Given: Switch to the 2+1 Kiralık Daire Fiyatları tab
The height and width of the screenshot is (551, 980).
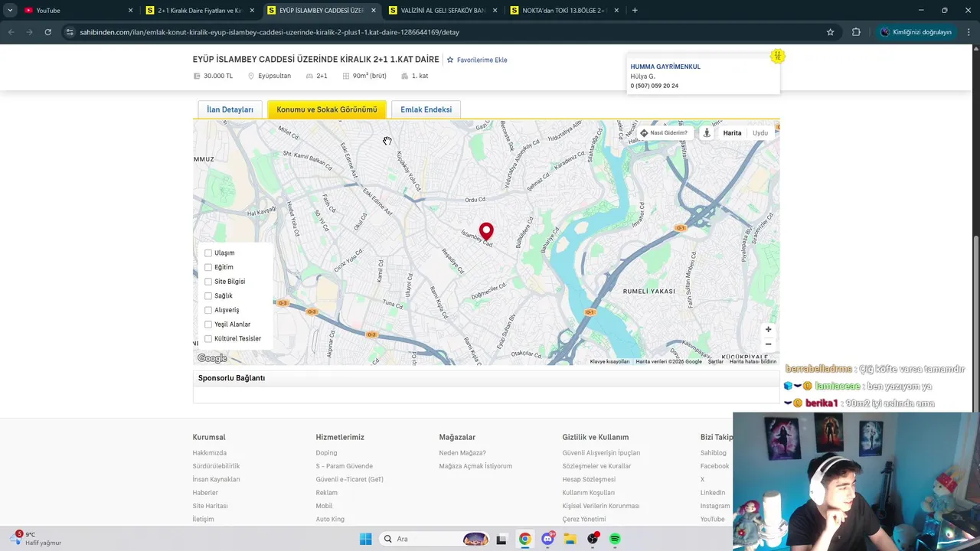Looking at the screenshot, I should point(199,11).
